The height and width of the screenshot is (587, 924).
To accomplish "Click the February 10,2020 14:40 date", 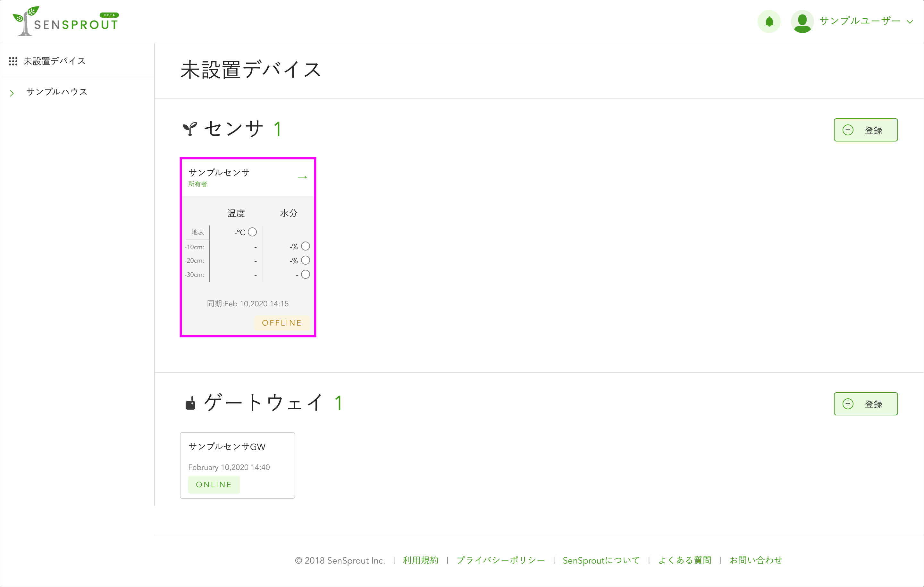I will pos(229,467).
